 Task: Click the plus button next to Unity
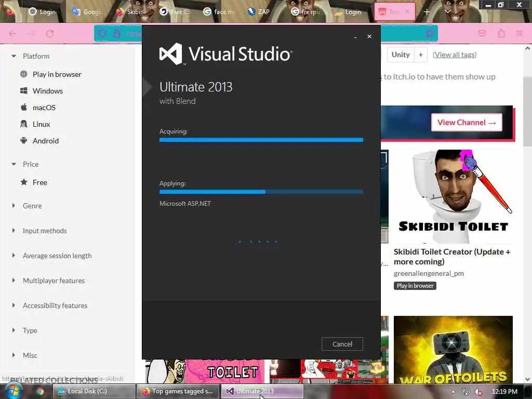click(421, 55)
